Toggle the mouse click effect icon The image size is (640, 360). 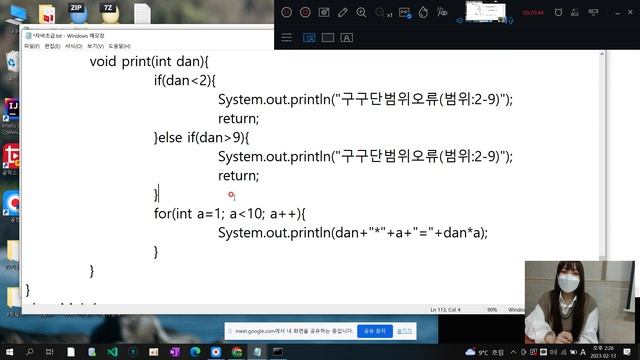click(x=442, y=12)
